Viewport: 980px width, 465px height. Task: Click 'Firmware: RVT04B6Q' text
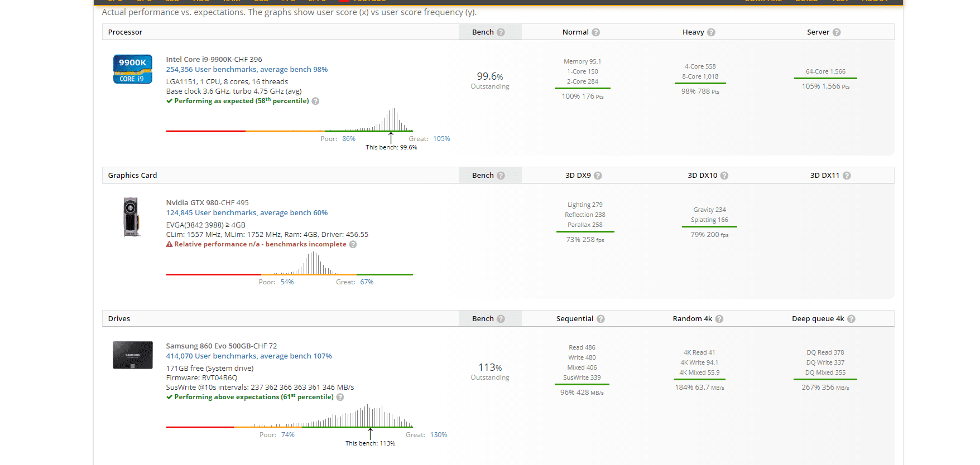(201, 378)
